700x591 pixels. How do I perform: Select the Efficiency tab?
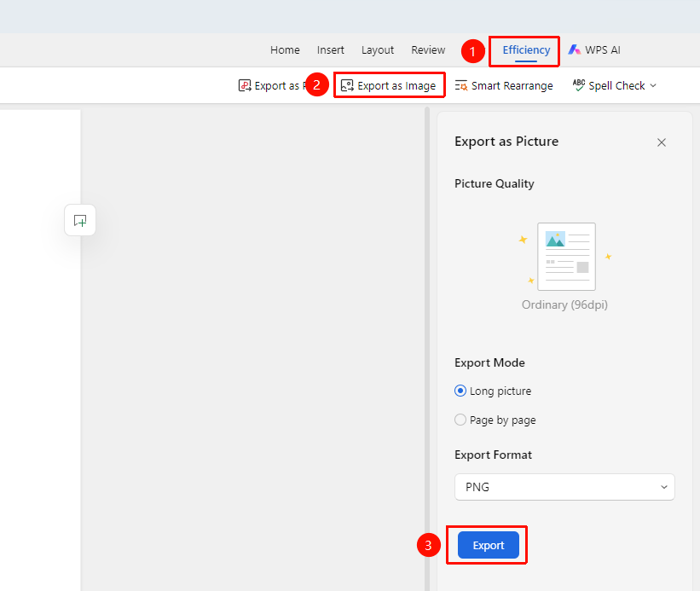coord(526,50)
